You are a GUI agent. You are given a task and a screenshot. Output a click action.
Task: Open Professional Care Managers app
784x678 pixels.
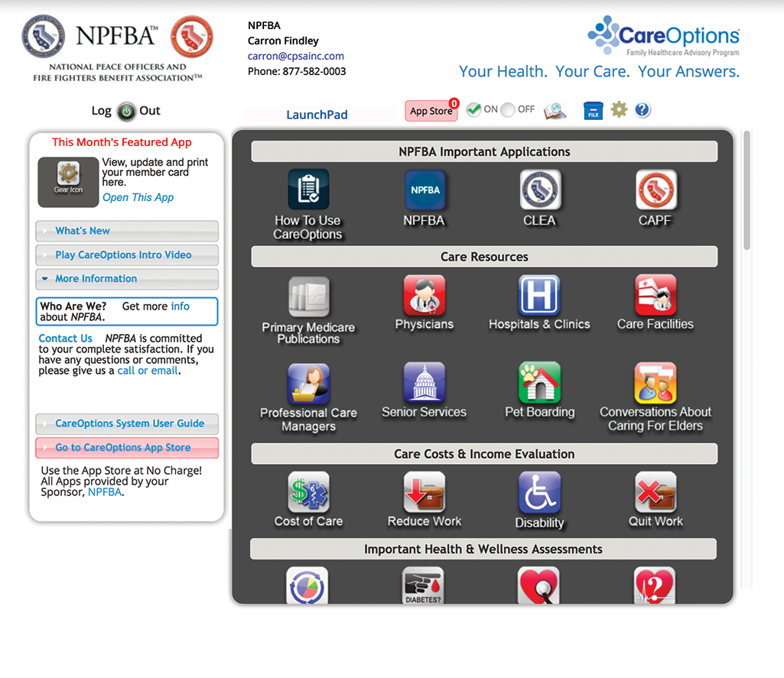[x=308, y=383]
